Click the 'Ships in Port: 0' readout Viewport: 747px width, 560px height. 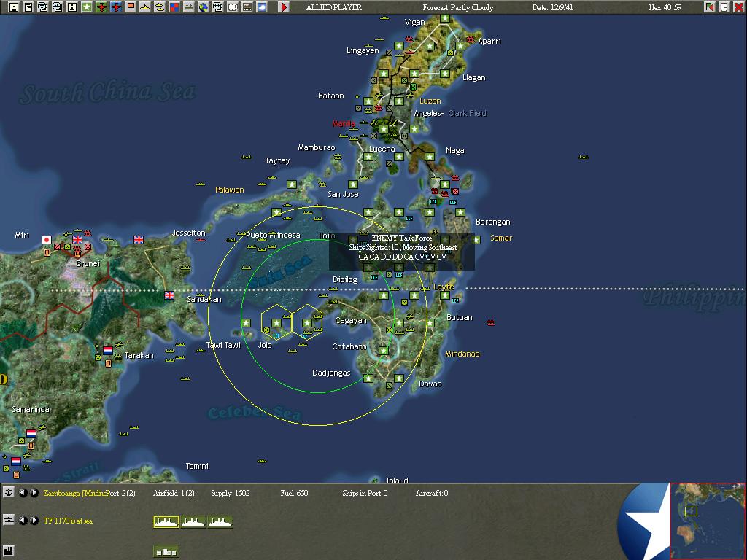coord(365,494)
